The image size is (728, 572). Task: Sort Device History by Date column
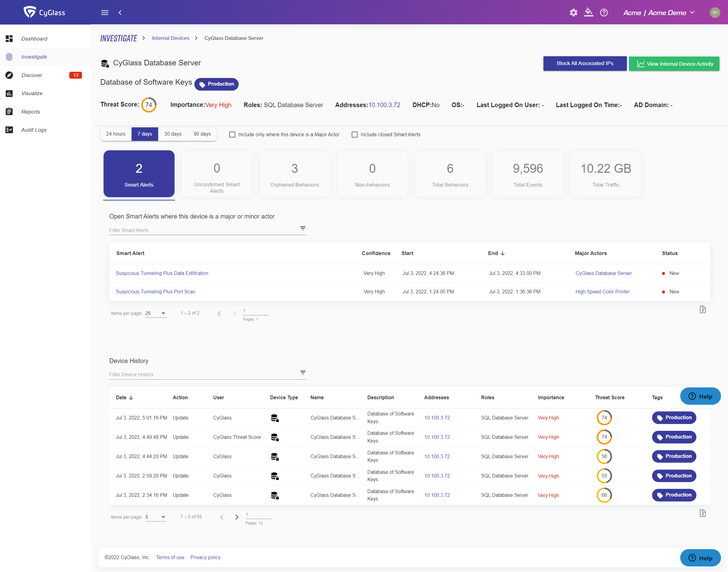click(124, 397)
